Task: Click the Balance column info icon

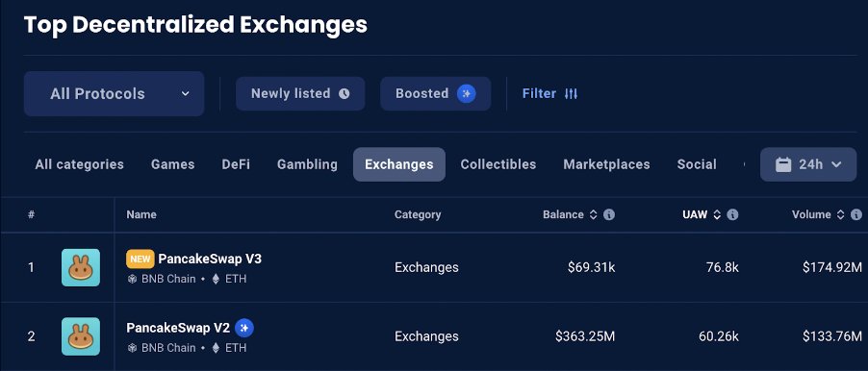Action: [609, 214]
